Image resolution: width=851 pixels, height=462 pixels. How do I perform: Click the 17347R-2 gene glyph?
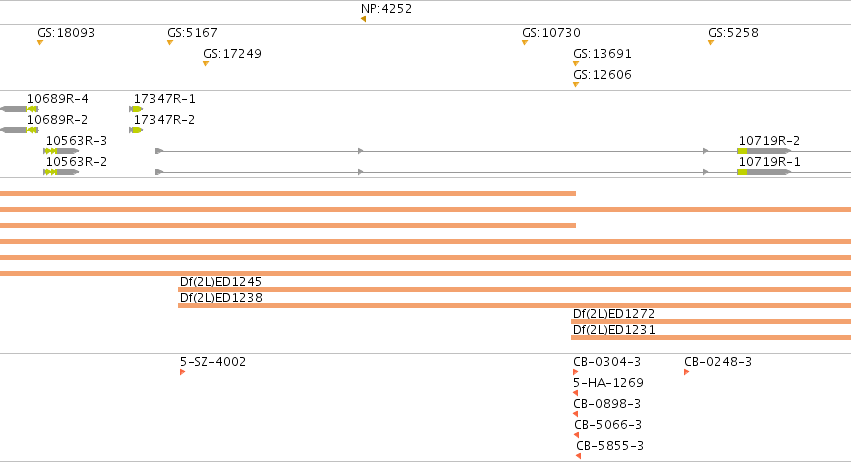136,130
